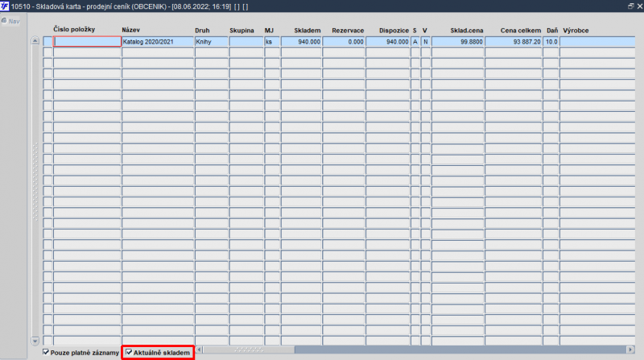Toggle the Pouze platné záznamy checkbox

(46, 352)
